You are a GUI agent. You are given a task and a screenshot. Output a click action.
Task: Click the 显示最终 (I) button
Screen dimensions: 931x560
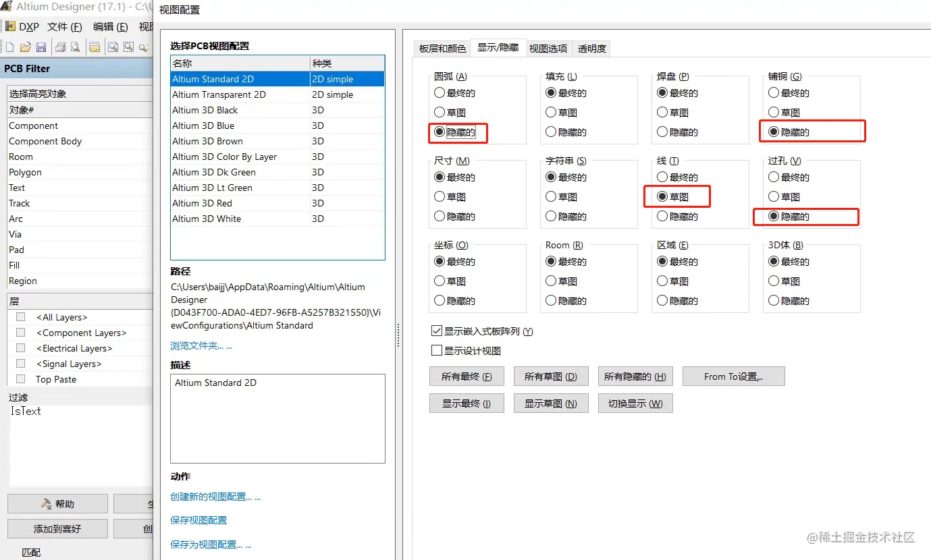click(x=467, y=403)
